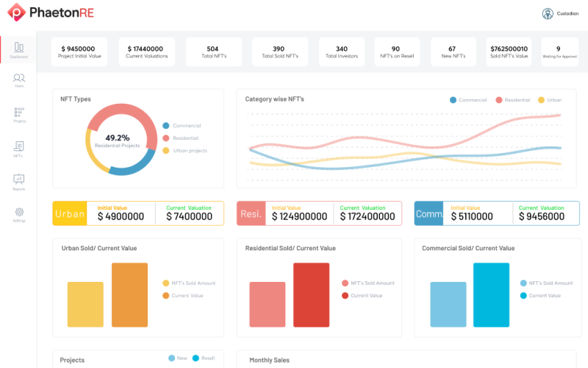Click the Urban category label tile
The height and width of the screenshot is (368, 588).
70,213
